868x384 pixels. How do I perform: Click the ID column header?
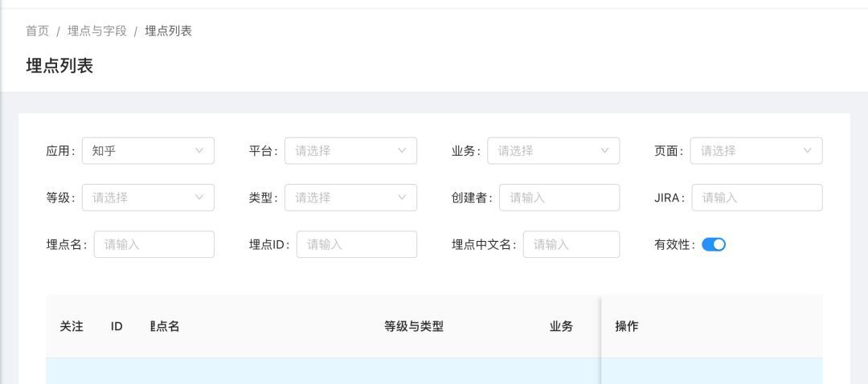[117, 327]
